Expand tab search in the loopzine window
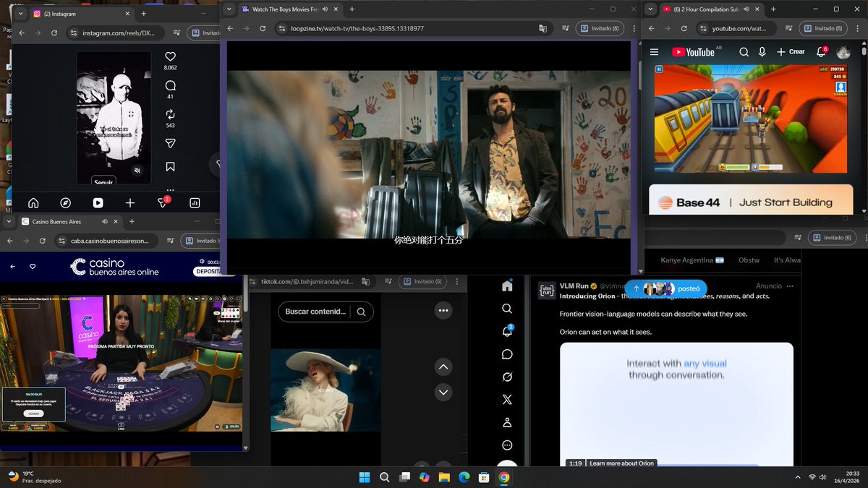 [x=229, y=9]
